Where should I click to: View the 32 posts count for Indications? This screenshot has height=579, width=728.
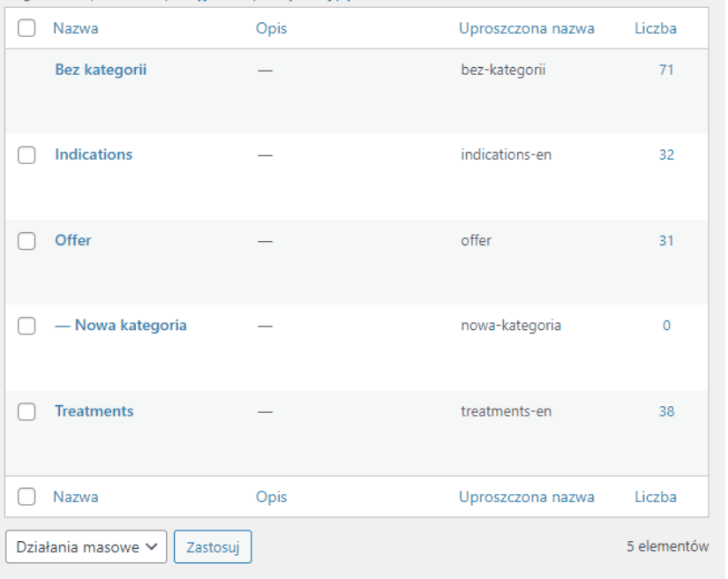point(666,154)
